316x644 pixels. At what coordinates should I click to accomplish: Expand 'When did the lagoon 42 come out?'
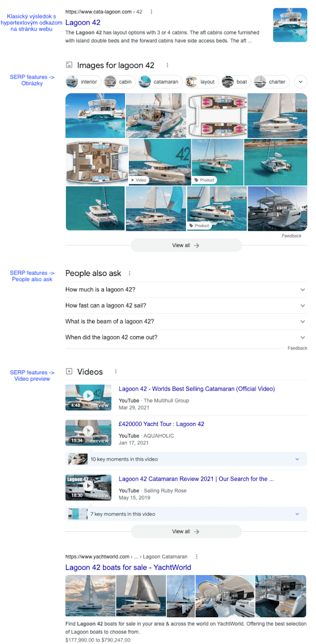tap(186, 338)
